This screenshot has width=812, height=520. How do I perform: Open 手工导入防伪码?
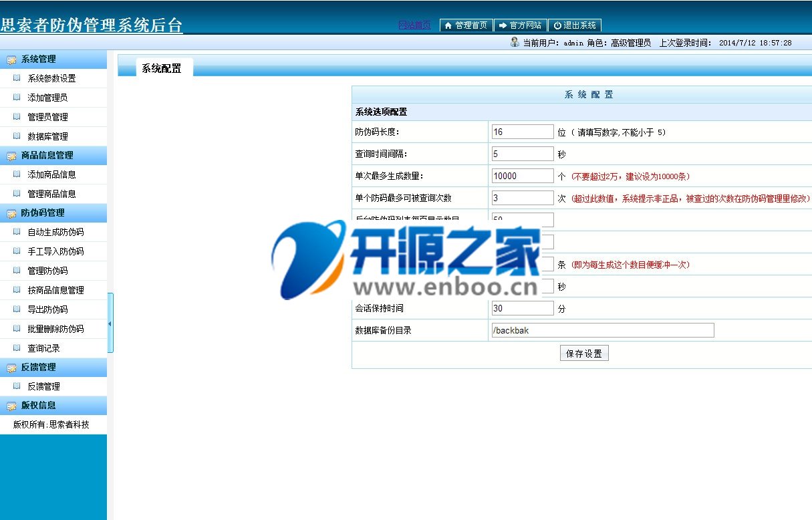pyautogui.click(x=55, y=252)
